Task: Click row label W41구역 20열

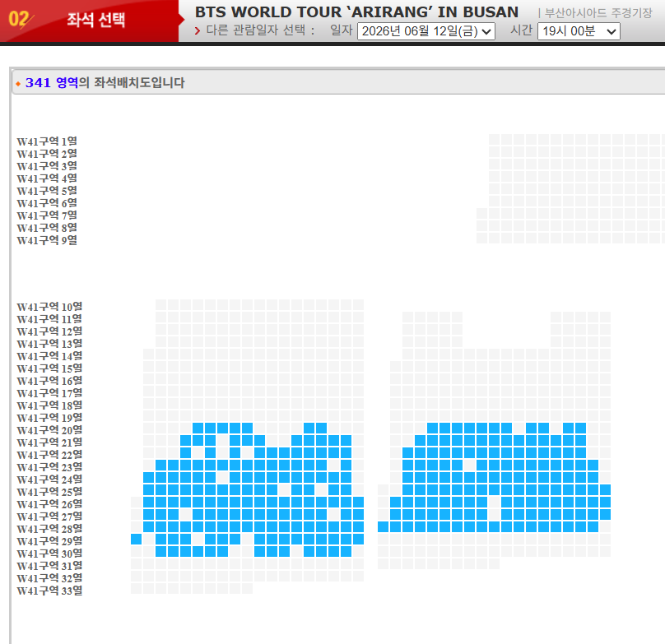Action: point(49,430)
